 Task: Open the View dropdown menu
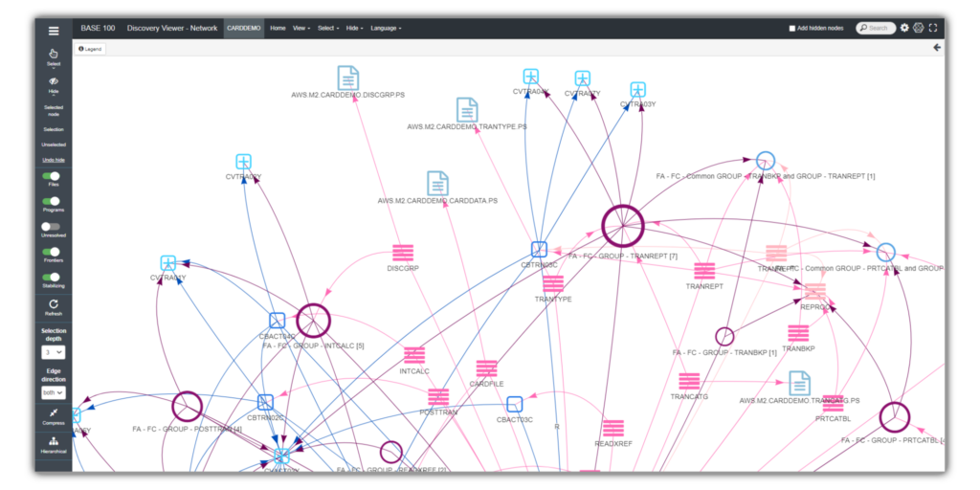click(x=301, y=29)
